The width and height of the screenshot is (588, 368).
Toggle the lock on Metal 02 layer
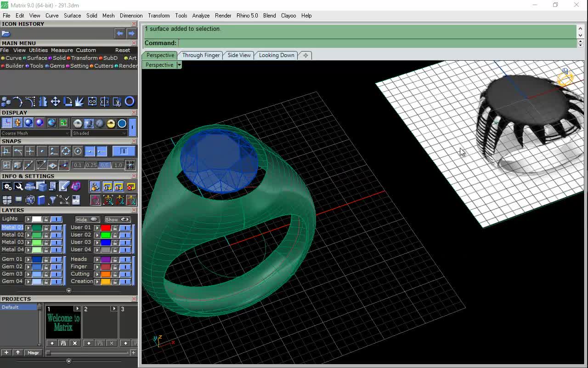pos(46,235)
